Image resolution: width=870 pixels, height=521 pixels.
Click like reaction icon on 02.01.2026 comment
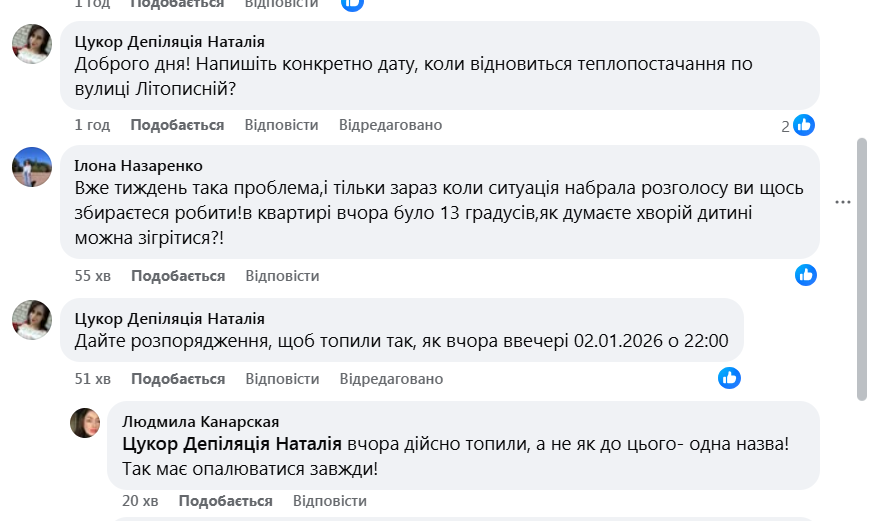click(730, 378)
